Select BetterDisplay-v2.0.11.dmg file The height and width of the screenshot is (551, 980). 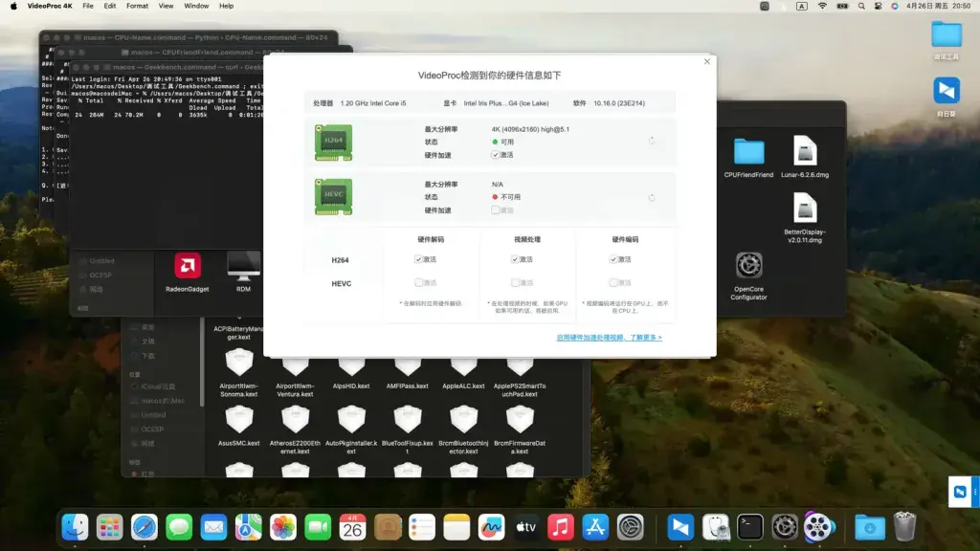pos(805,217)
